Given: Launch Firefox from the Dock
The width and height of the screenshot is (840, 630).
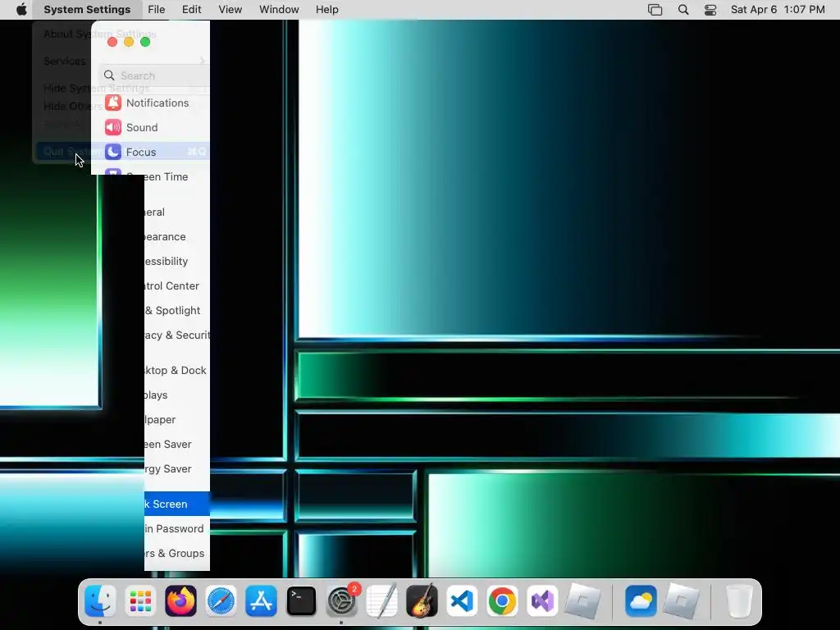Looking at the screenshot, I should point(180,601).
